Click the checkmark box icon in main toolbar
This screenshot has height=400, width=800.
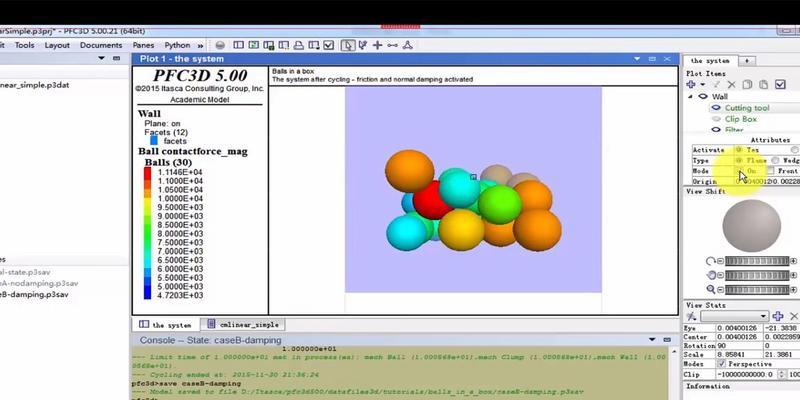pyautogui.click(x=329, y=45)
